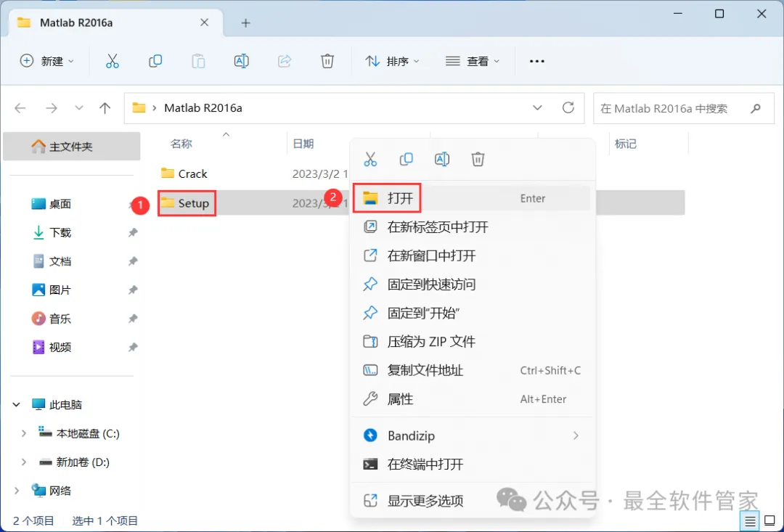Viewport: 784px width, 532px height.
Task: Go back with the left arrow
Action: [20, 108]
